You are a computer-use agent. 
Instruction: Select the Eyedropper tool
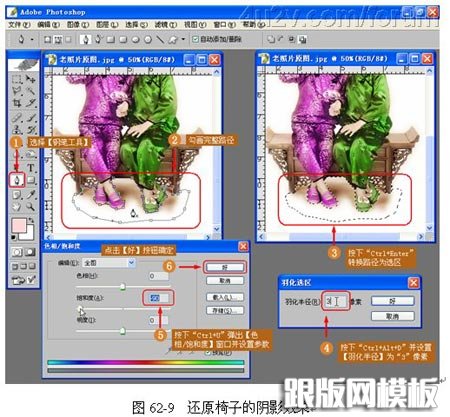point(31,194)
